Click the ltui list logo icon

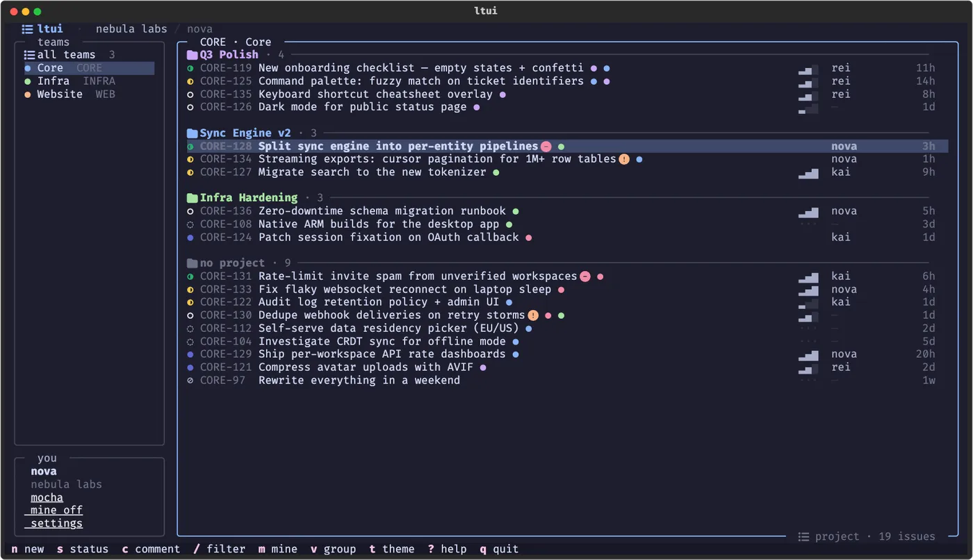click(27, 28)
